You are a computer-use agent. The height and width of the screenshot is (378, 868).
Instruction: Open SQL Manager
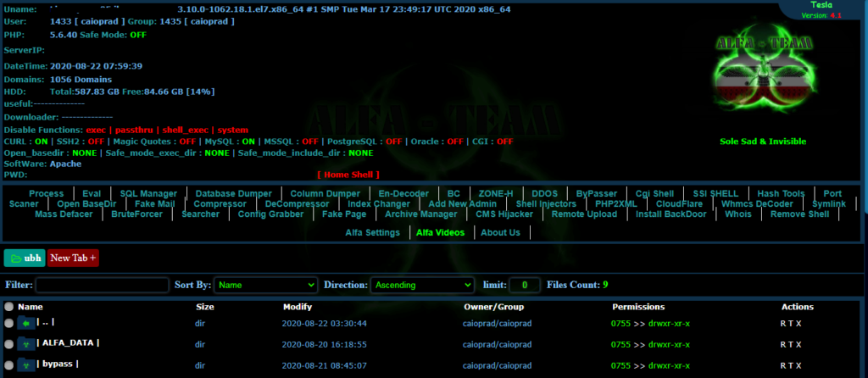(148, 194)
